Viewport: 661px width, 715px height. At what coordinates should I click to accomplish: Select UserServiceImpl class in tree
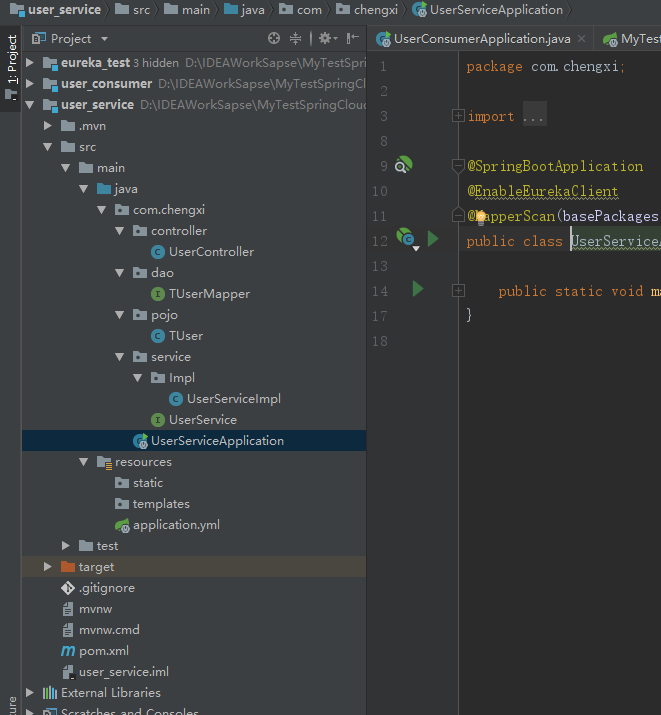point(225,399)
